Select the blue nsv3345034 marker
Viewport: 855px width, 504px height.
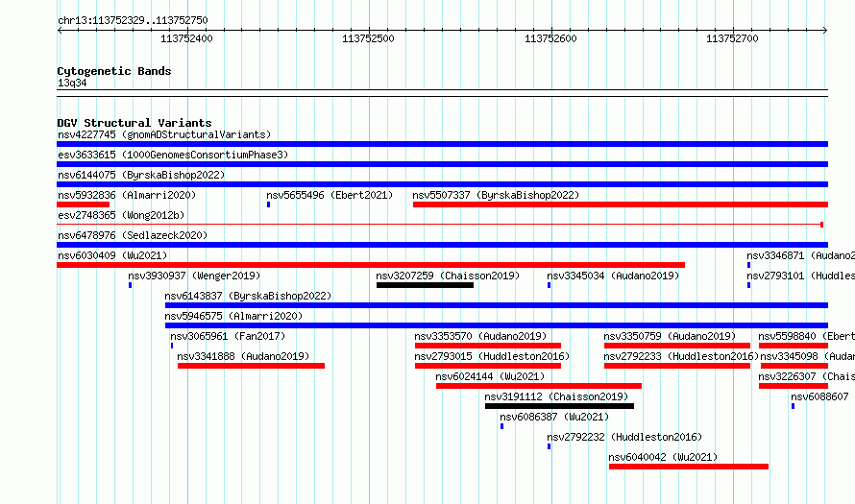coord(549,285)
